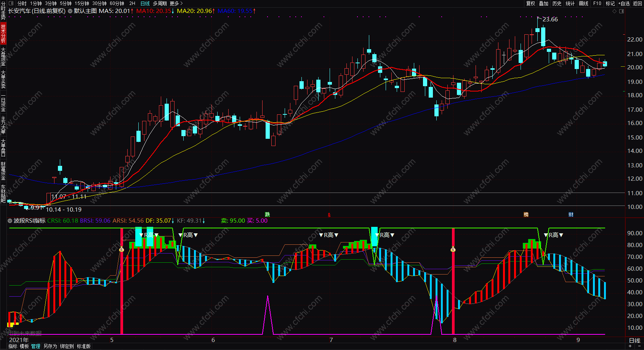Screen dimensions: 644x350
Task: Open 主力大单 in left sidebar
Action: point(3,125)
